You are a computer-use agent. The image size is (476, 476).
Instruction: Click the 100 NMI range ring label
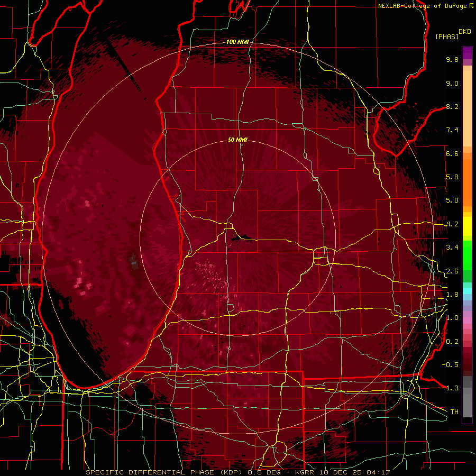click(237, 42)
